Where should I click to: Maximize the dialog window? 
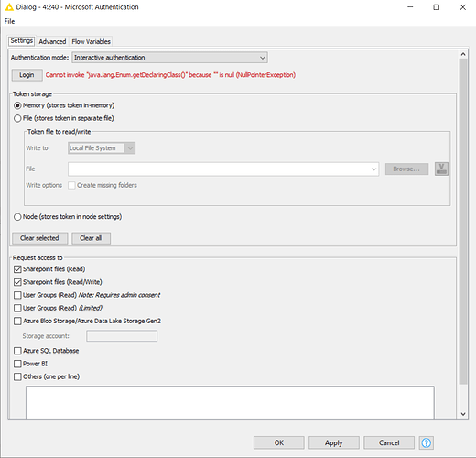pyautogui.click(x=437, y=7)
